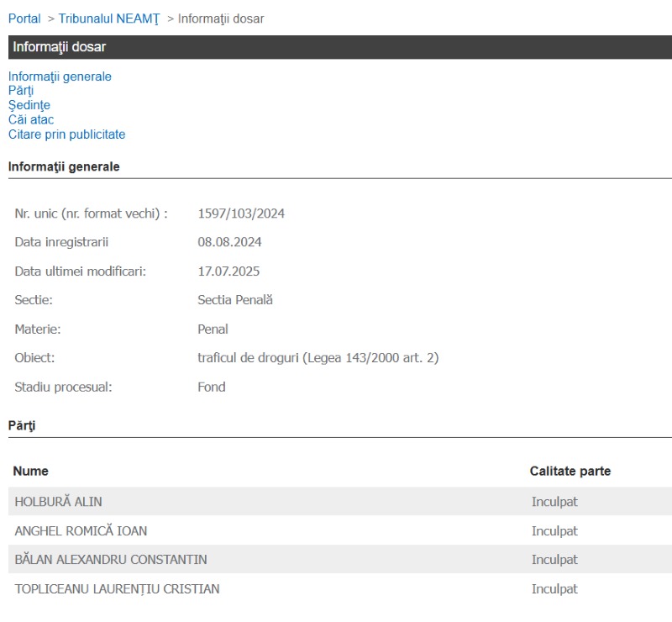Navigate to Ședințe section link
Screen dimensions: 672x622
pos(29,105)
